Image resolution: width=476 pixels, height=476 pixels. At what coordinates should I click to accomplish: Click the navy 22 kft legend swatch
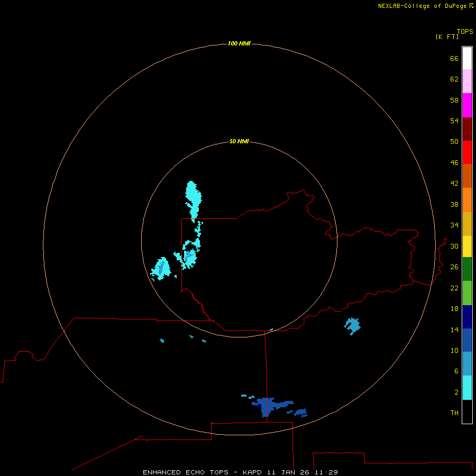click(467, 317)
